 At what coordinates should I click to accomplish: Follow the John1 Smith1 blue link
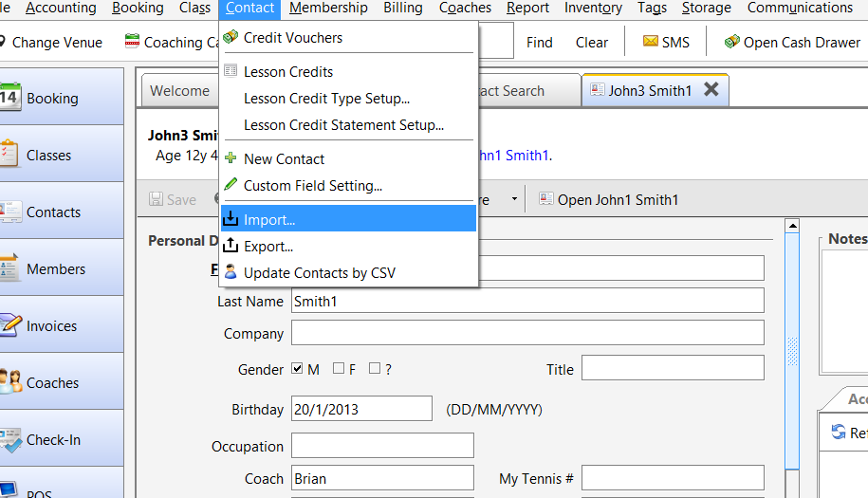(514, 156)
